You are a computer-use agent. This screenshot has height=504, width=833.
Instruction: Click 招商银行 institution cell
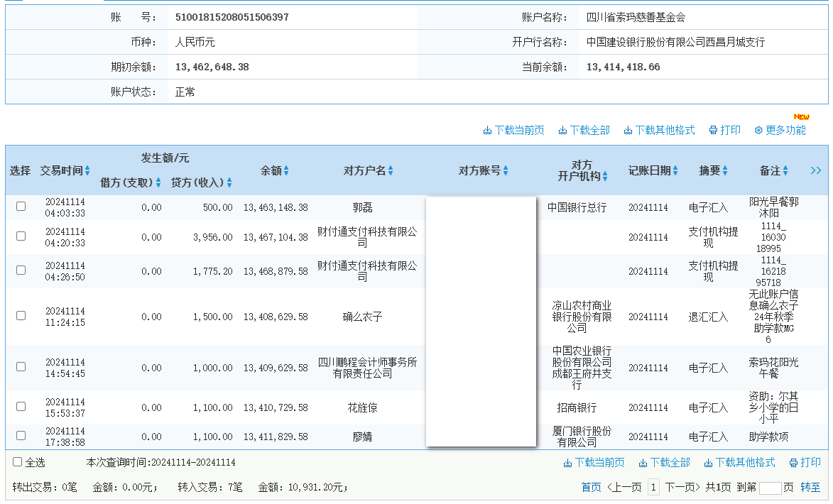[577, 408]
